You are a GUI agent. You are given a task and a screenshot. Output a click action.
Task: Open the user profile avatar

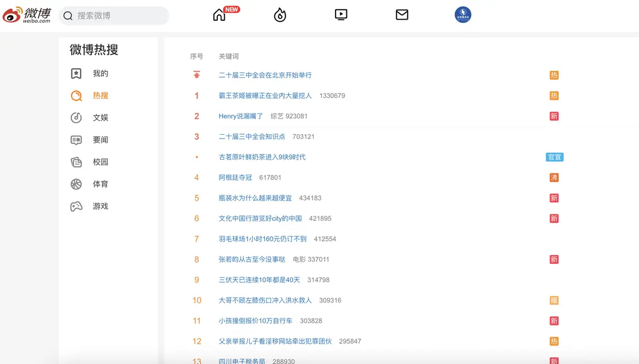[x=463, y=15]
